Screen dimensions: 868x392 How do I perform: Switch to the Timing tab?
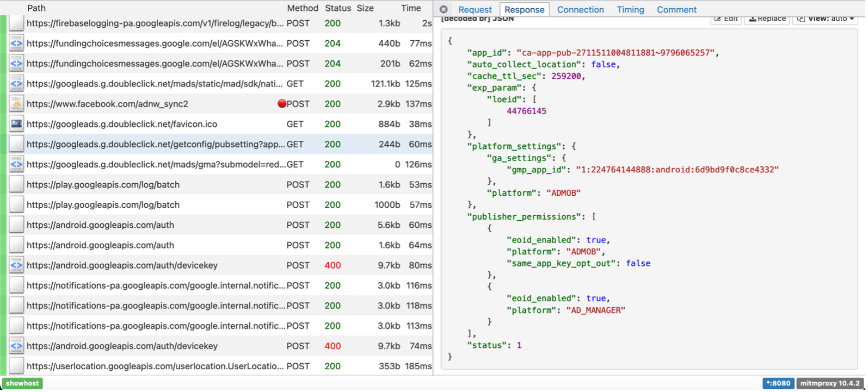coord(630,10)
